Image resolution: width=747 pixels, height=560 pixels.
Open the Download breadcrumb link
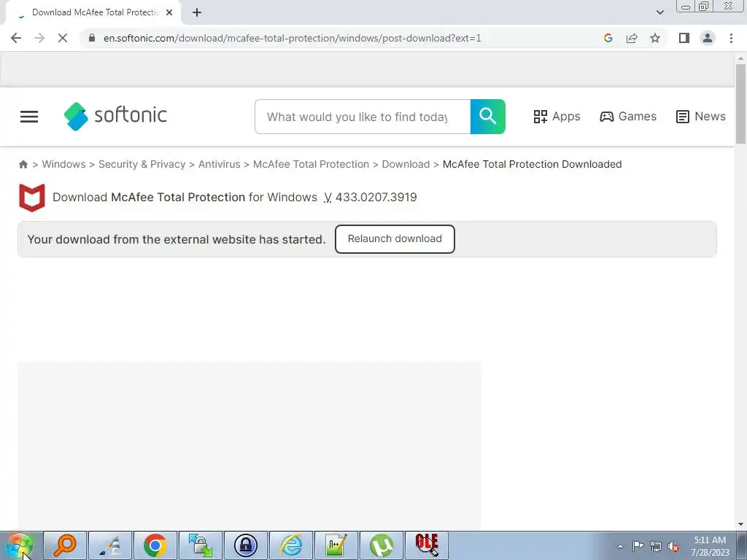coord(406,164)
